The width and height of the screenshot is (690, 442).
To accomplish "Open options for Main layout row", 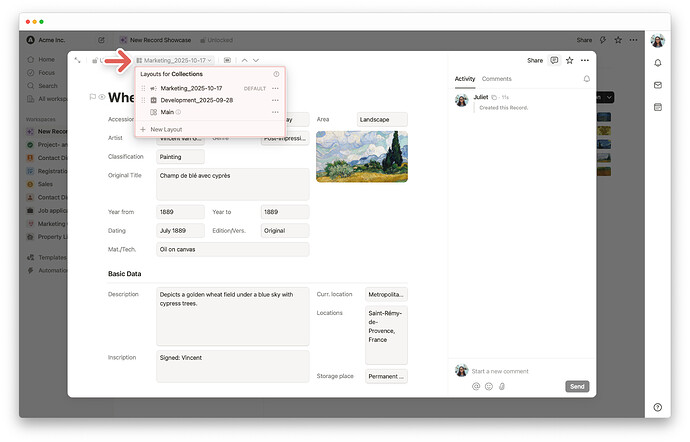I will [x=275, y=112].
